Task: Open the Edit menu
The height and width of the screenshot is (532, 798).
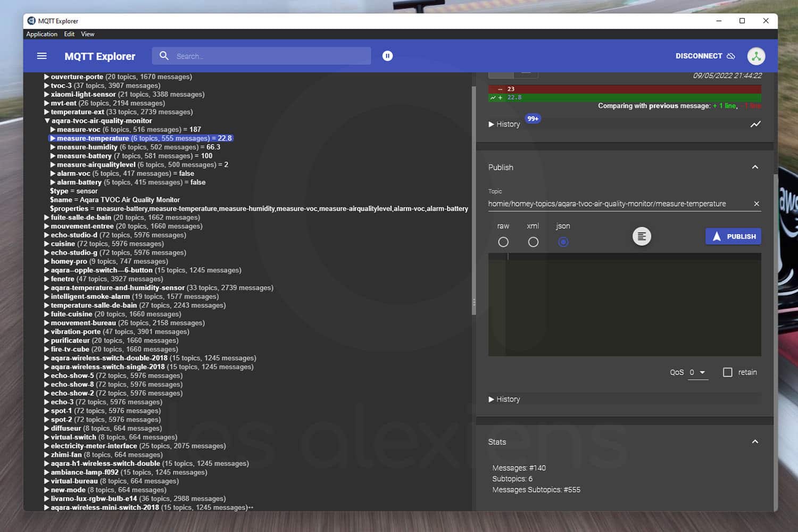Action: [69, 34]
